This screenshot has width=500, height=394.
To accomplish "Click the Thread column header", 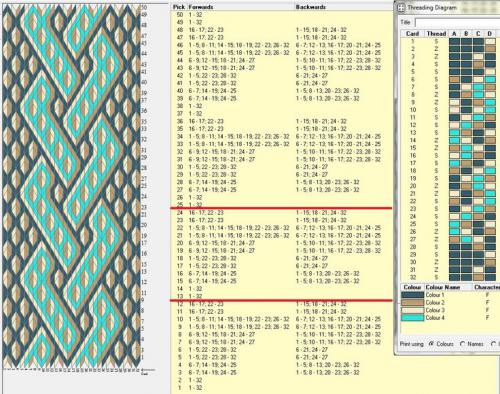I will click(436, 34).
